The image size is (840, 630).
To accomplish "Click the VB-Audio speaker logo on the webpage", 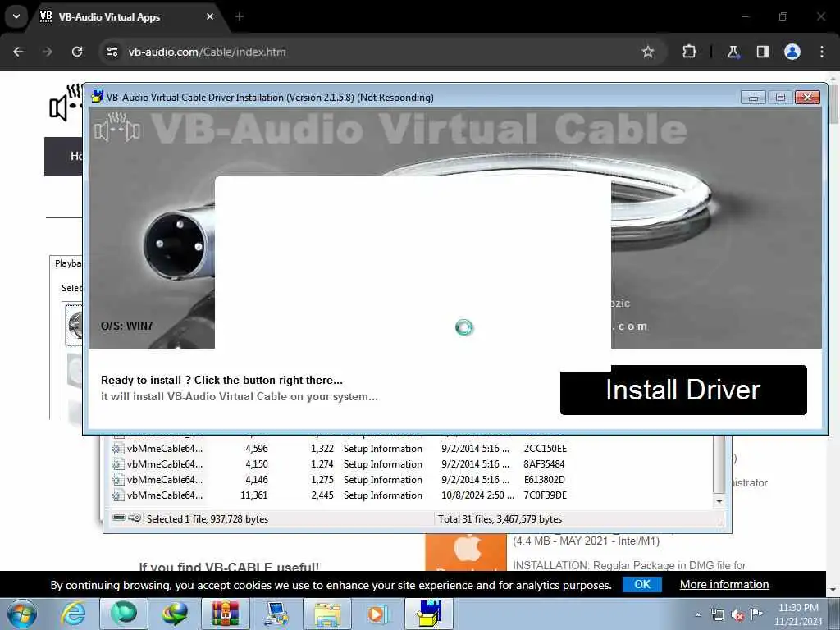I will 66,103.
